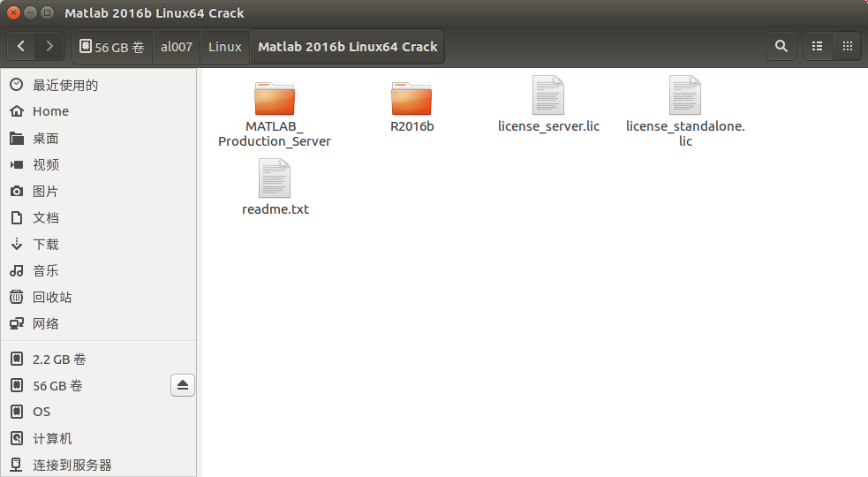Switch to grid icon view
The image size is (868, 477).
click(x=847, y=47)
